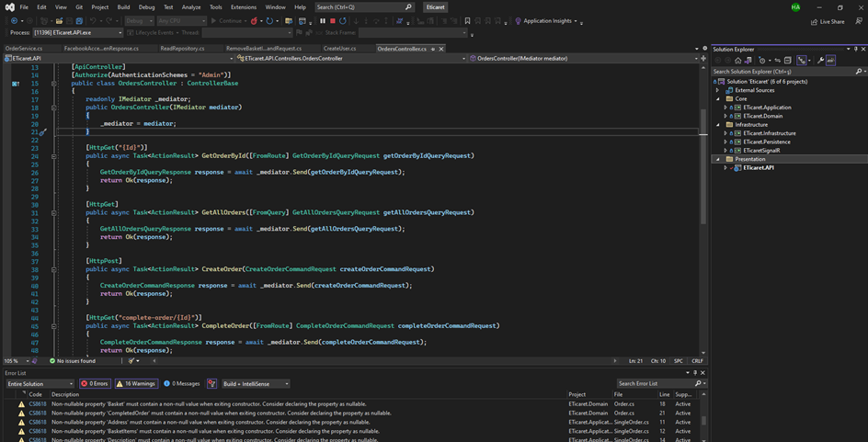
Task: Click Sync with Active Document icon
Action: 777,61
